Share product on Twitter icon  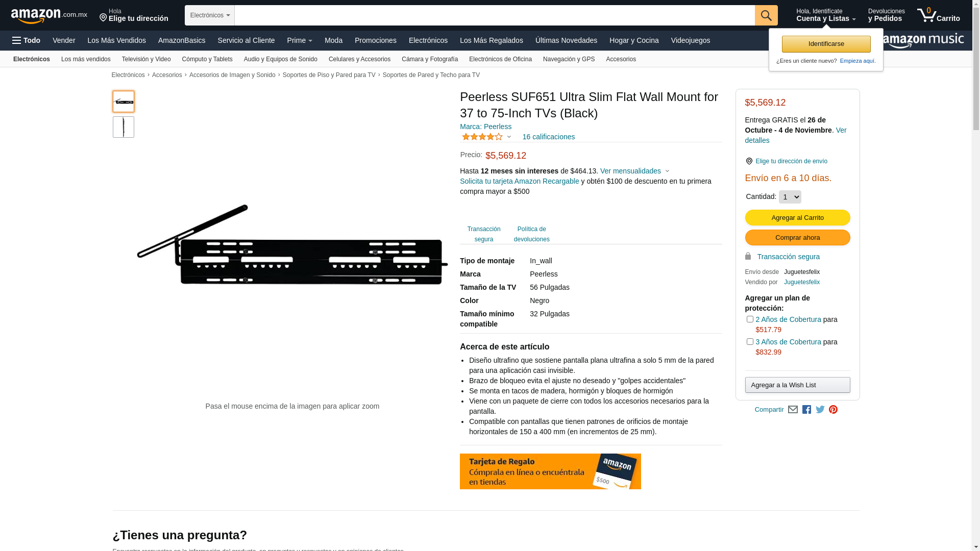point(820,410)
